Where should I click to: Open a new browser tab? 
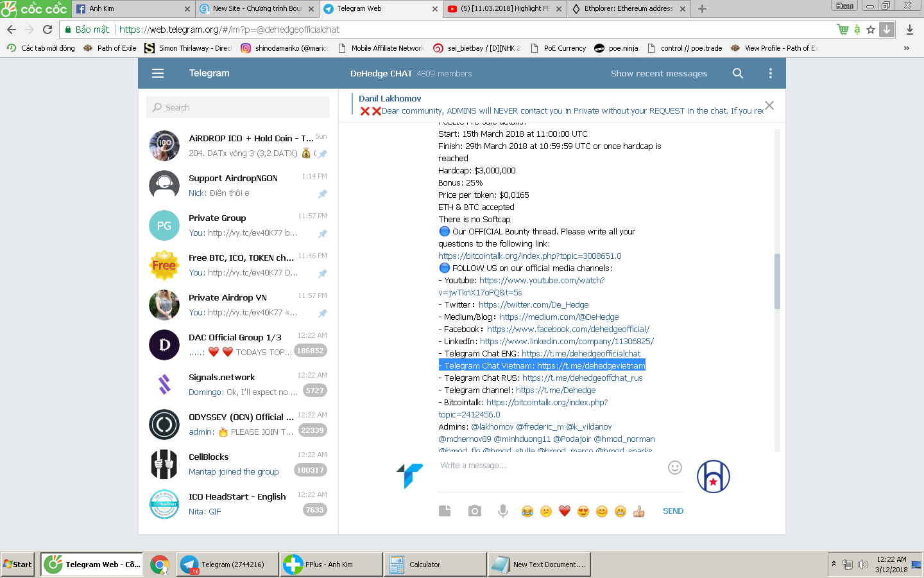(x=702, y=9)
